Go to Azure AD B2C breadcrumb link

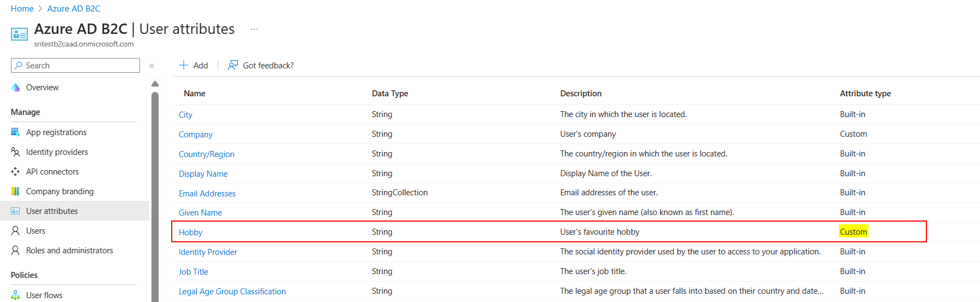click(x=74, y=9)
